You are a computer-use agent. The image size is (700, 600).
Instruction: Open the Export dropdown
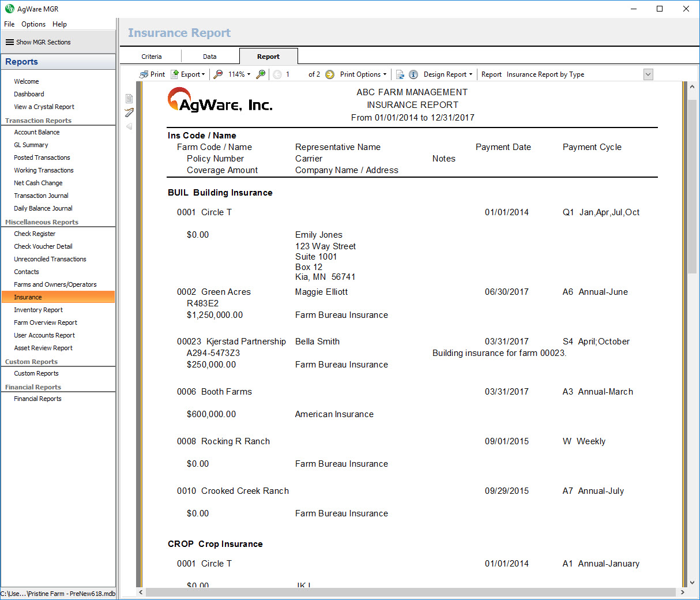[x=189, y=74]
